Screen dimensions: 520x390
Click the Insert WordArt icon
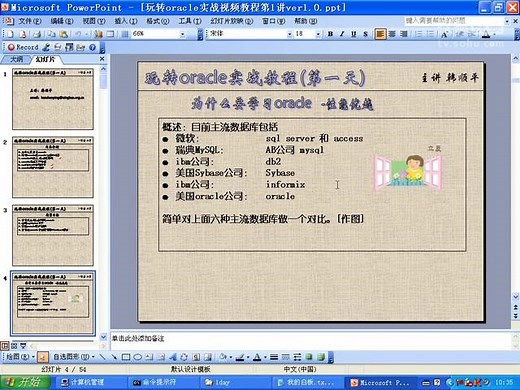click(x=172, y=357)
